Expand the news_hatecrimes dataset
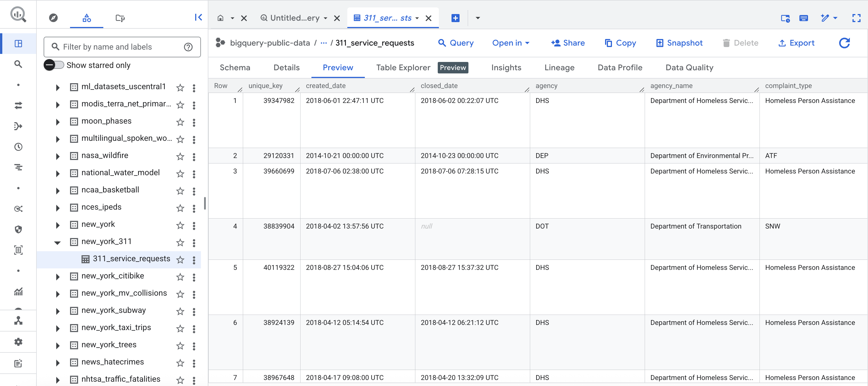Screen dimensions: 868x386 coord(58,362)
